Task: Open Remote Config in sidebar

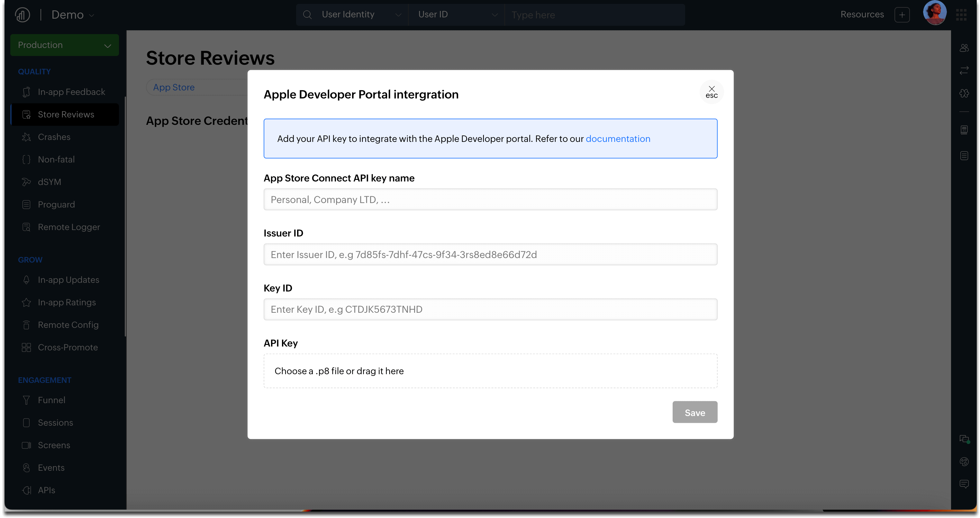Action: click(x=65, y=325)
